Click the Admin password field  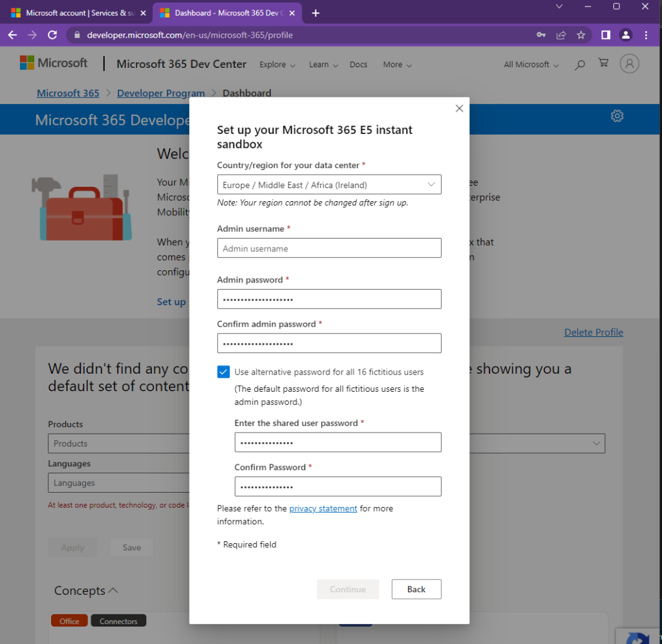click(329, 299)
